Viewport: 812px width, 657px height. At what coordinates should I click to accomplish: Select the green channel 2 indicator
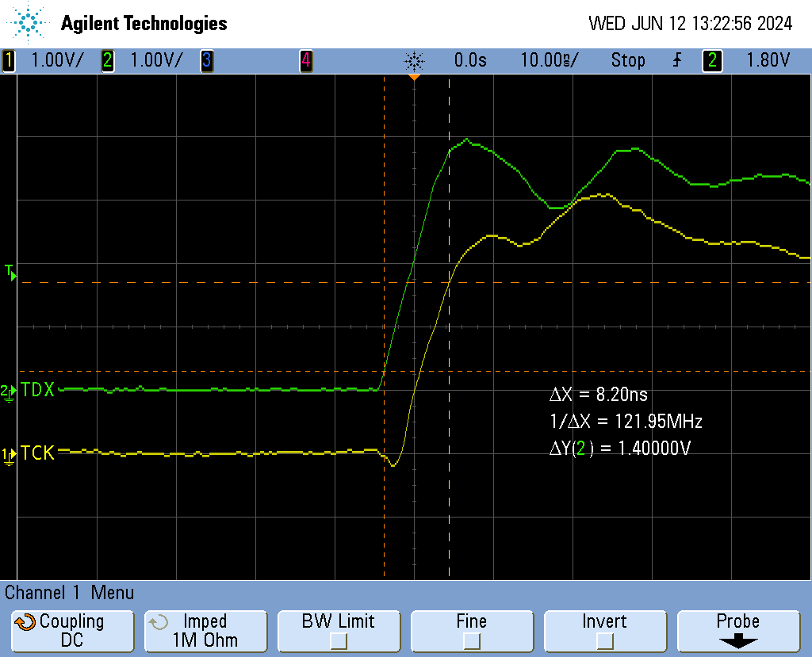coord(108,60)
